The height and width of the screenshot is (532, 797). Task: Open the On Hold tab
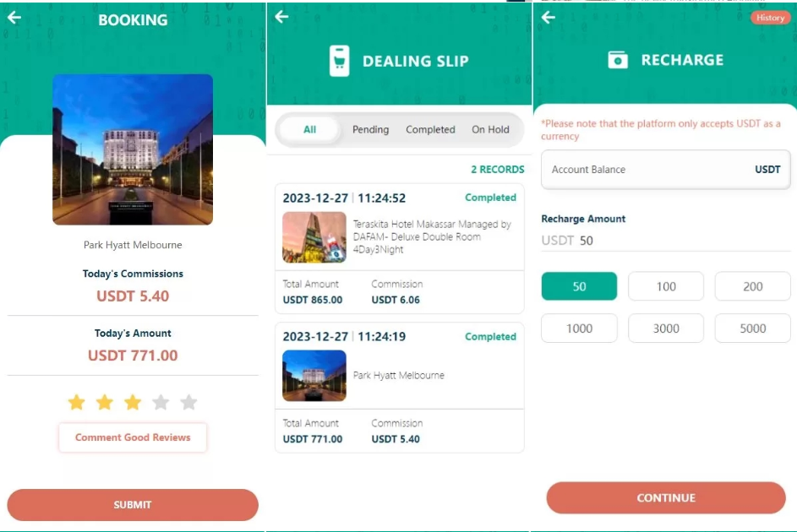click(490, 129)
